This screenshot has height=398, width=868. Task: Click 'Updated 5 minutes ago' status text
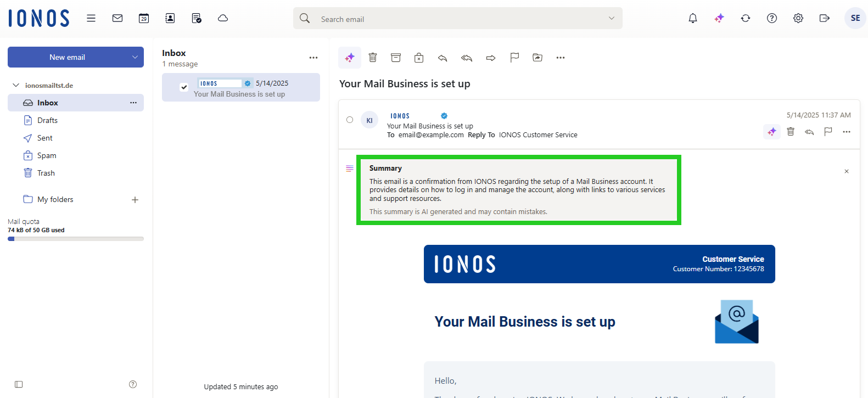[x=241, y=386]
